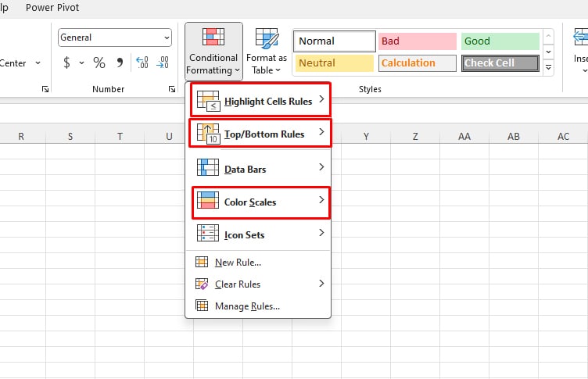Open the Color Scales submenu
Viewport: 588px width, 379px height.
point(260,202)
